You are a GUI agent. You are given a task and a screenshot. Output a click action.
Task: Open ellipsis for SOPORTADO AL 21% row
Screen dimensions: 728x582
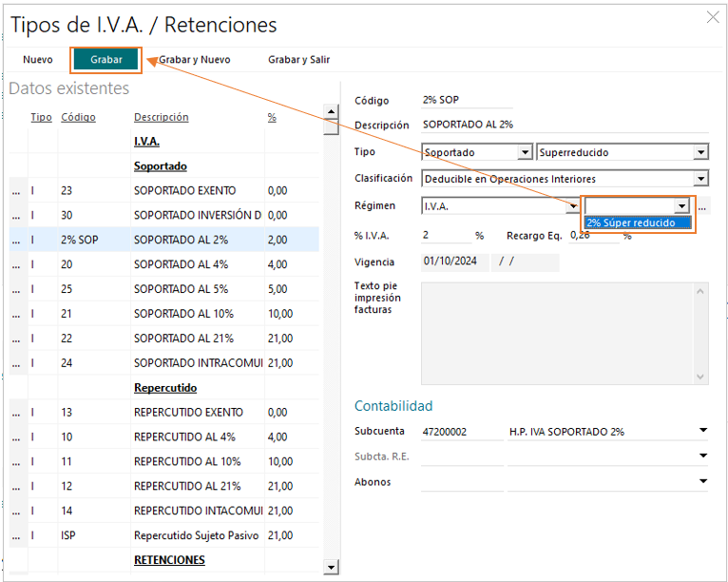(16, 339)
